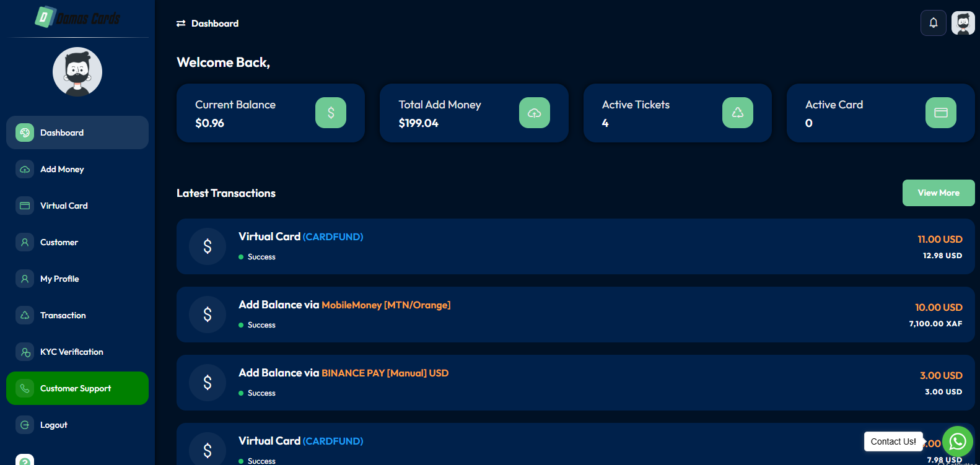Open My Profile menu entry
This screenshot has height=465, width=980.
click(x=77, y=279)
